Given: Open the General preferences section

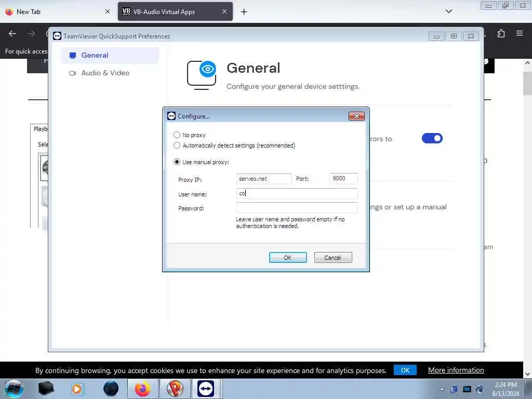Looking at the screenshot, I should point(110,55).
